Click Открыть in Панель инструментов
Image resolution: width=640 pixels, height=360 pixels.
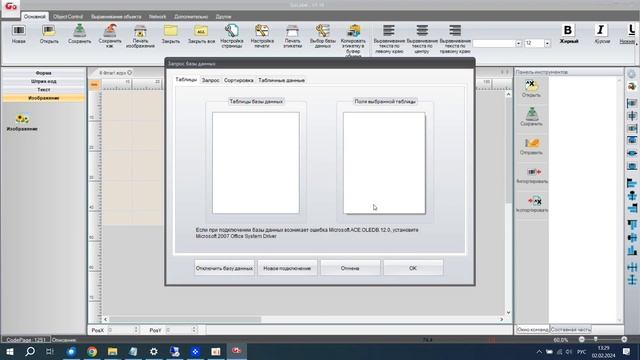click(x=531, y=85)
